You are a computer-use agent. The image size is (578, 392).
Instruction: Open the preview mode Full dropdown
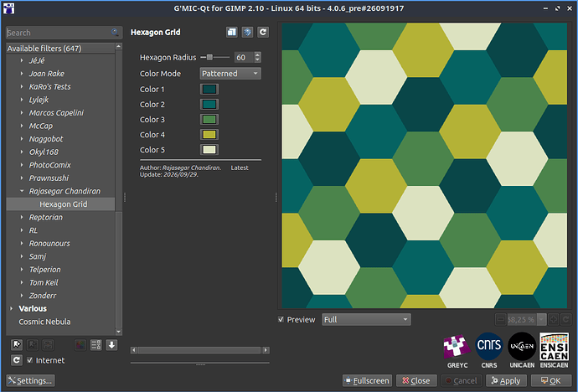point(366,319)
